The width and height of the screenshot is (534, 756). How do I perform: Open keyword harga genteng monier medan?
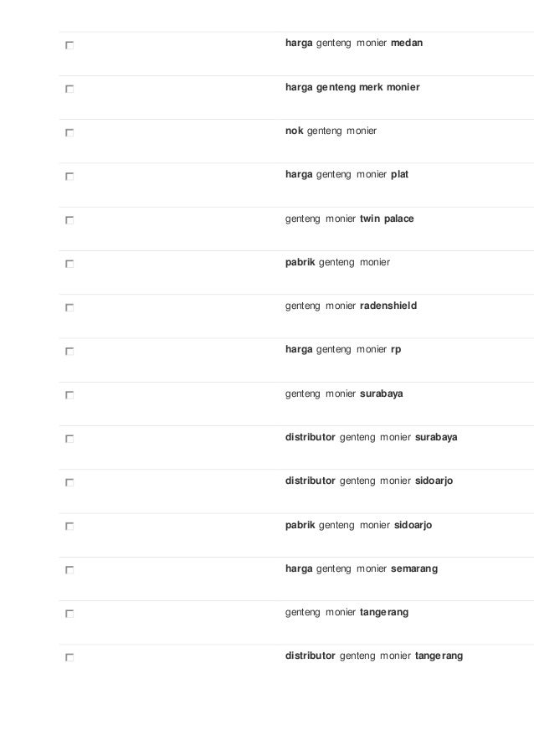(354, 43)
